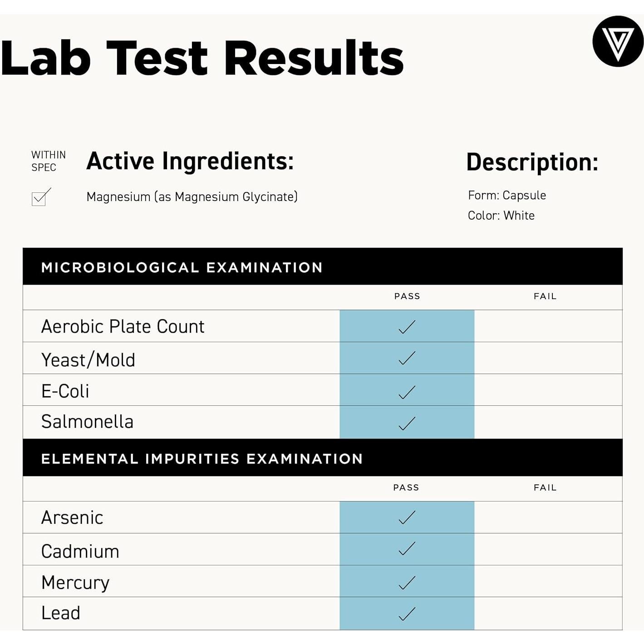644x644 pixels.
Task: Toggle the Within Spec checkbox for Magnesium
Action: pyautogui.click(x=39, y=198)
